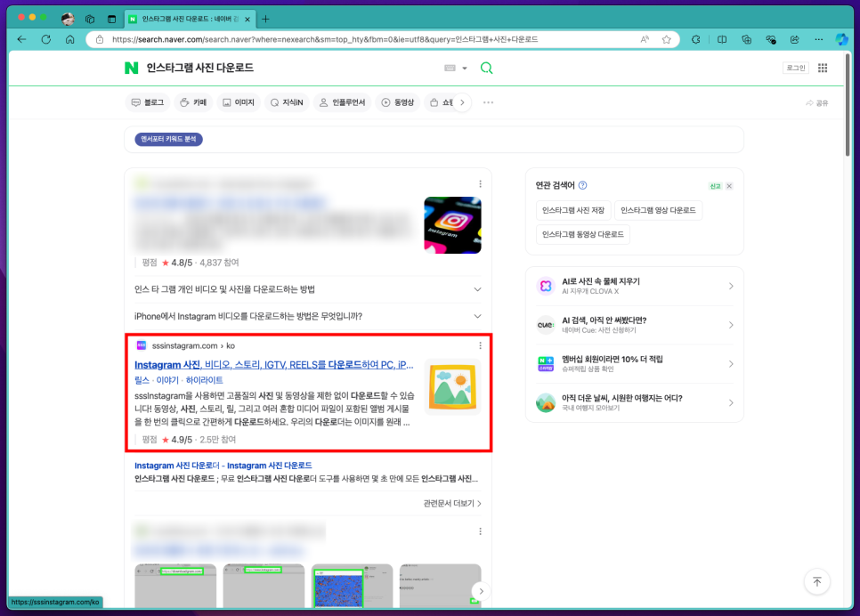
Task: Click the profile avatar in title bar
Action: [68, 20]
